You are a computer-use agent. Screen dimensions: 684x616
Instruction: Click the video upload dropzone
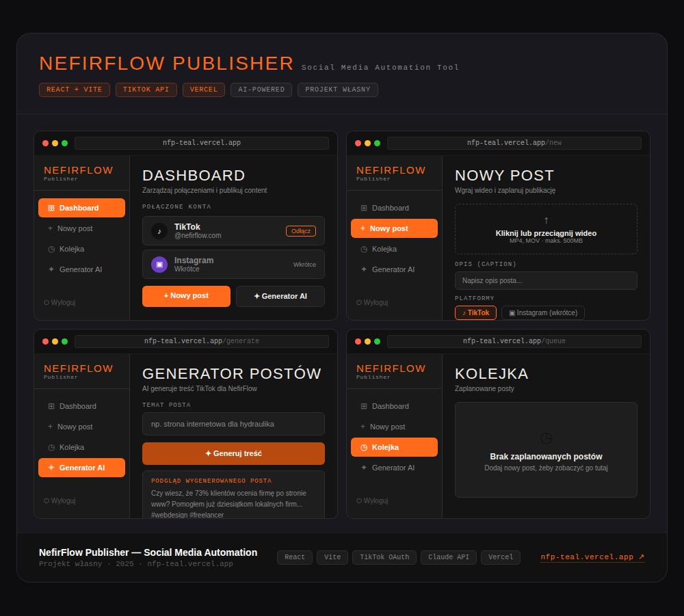546,229
